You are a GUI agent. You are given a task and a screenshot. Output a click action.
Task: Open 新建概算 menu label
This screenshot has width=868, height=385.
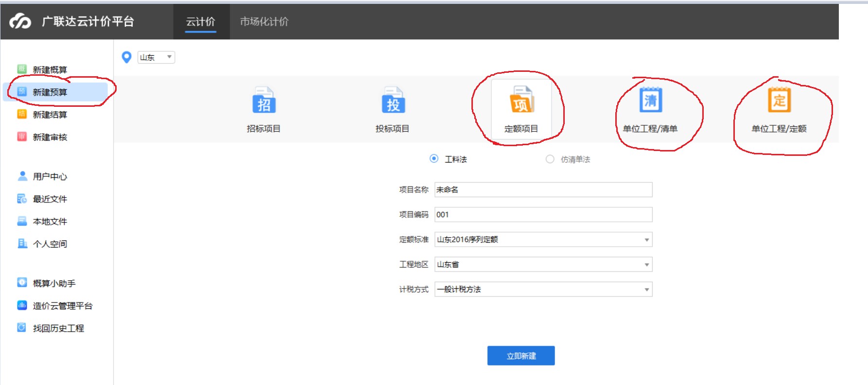50,69
